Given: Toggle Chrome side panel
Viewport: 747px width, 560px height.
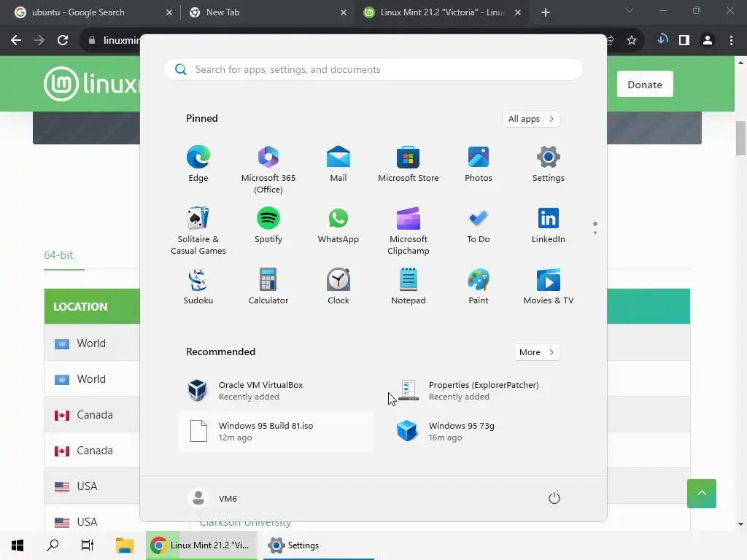Looking at the screenshot, I should click(x=684, y=41).
